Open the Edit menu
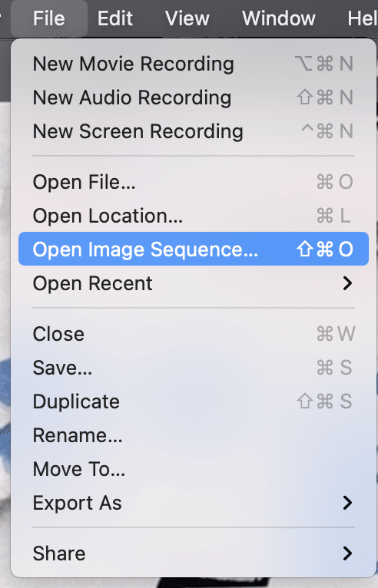Viewport: 378px width, 588px height. [x=115, y=18]
